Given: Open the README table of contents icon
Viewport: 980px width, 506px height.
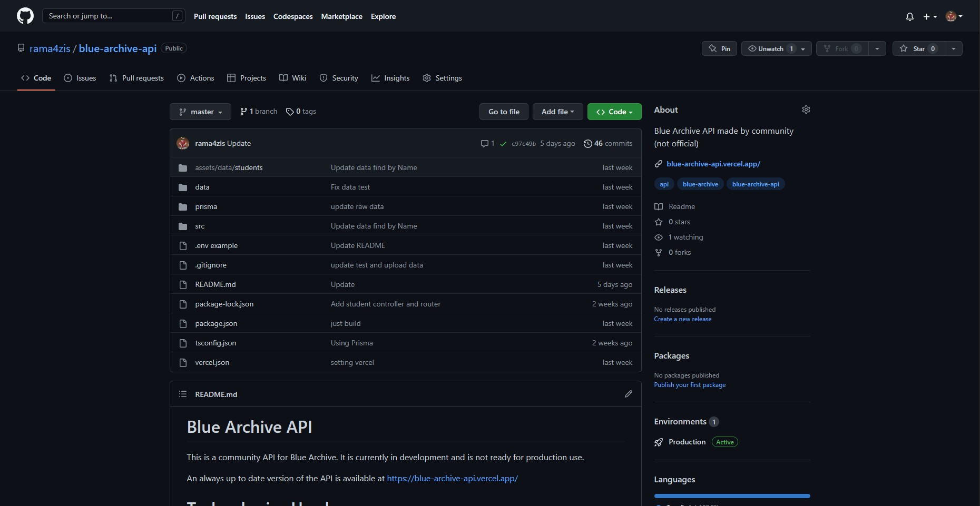Looking at the screenshot, I should point(183,394).
